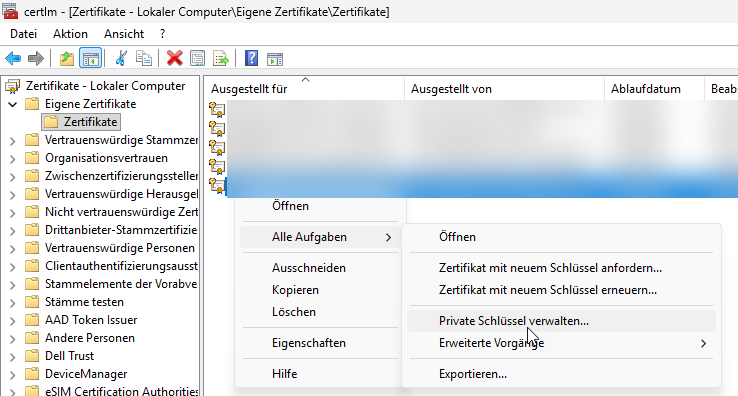Open the Alle Aufgaben submenu entry
This screenshot has height=396, width=738.
(x=320, y=237)
